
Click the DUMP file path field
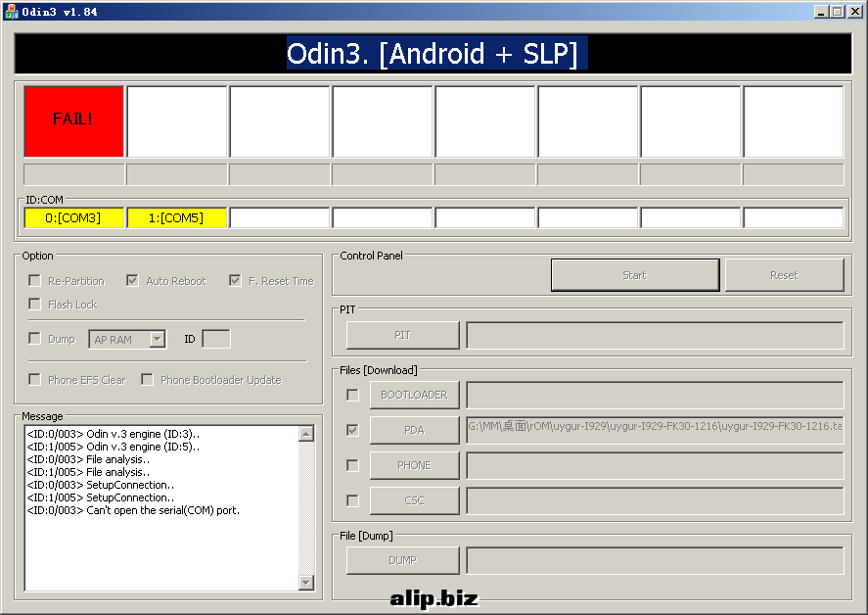(655, 561)
